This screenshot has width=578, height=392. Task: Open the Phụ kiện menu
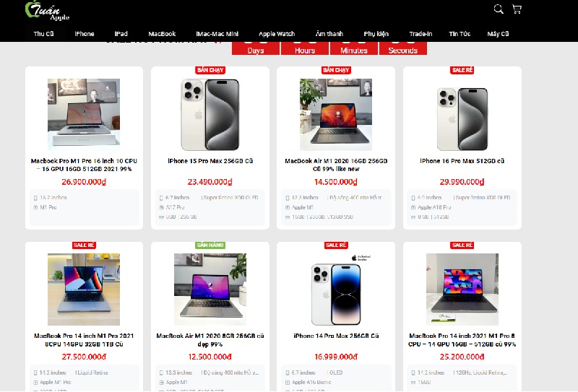[376, 34]
